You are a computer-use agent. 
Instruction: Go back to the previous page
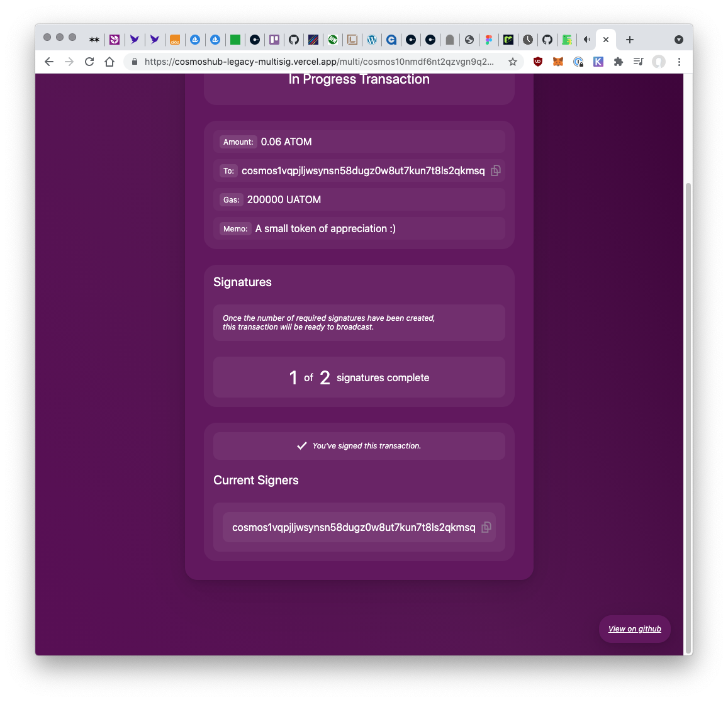[x=48, y=62]
